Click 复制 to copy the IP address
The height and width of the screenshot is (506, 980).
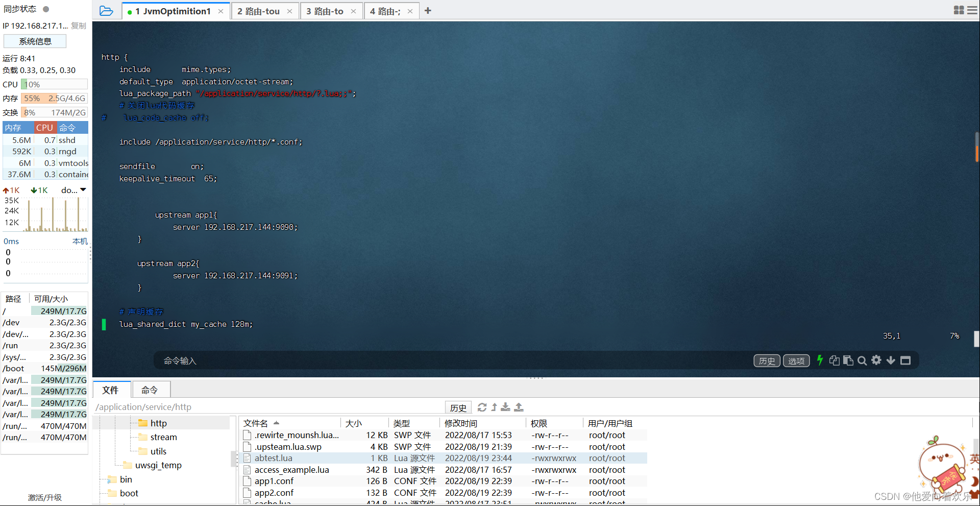[78, 26]
